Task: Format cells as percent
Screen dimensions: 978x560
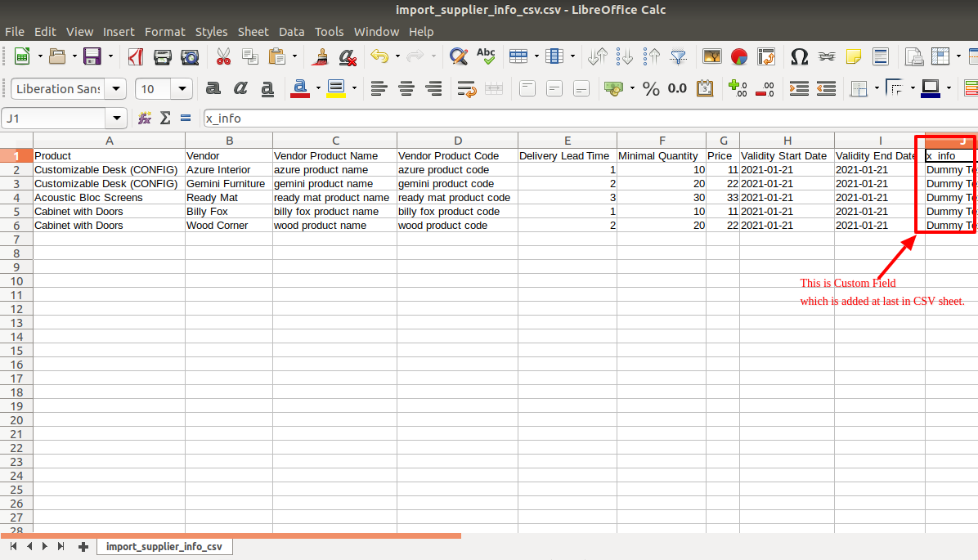Action: tap(651, 88)
